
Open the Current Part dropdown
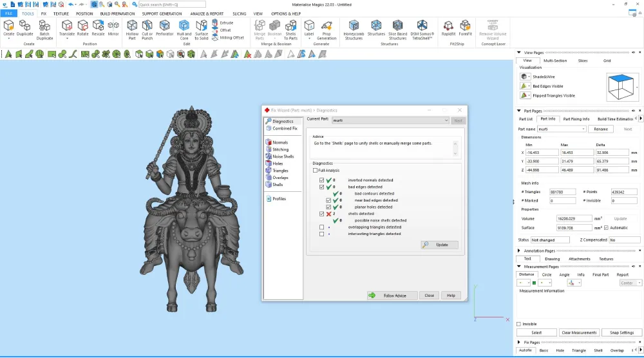point(390,120)
